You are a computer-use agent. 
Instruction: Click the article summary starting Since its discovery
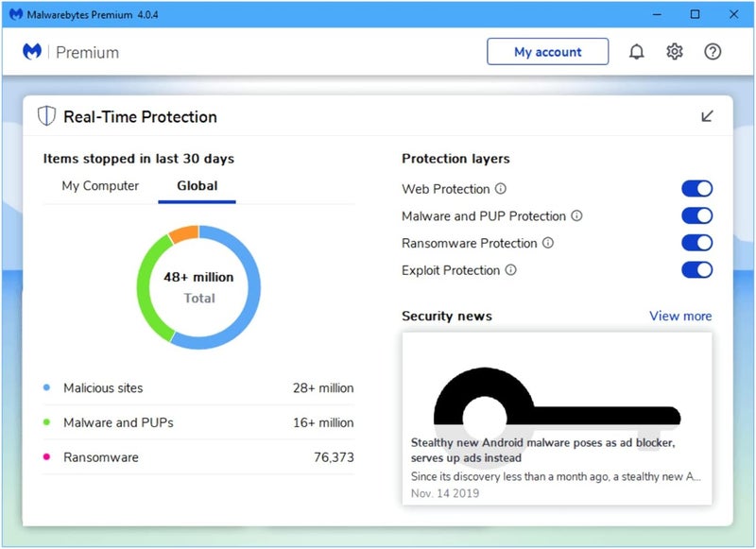tap(556, 476)
